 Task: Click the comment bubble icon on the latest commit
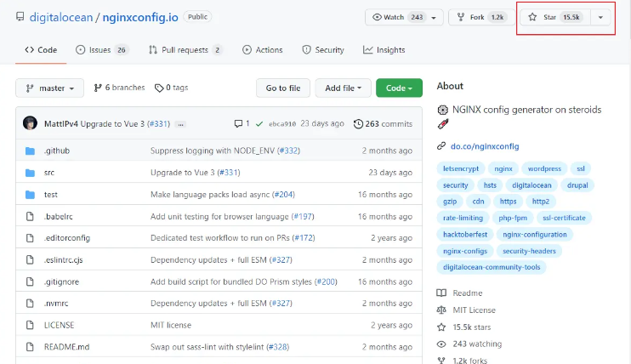238,123
